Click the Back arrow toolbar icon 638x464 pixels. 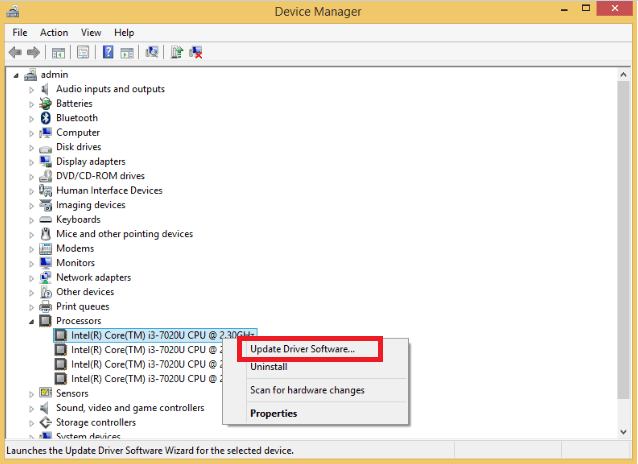click(x=15, y=52)
